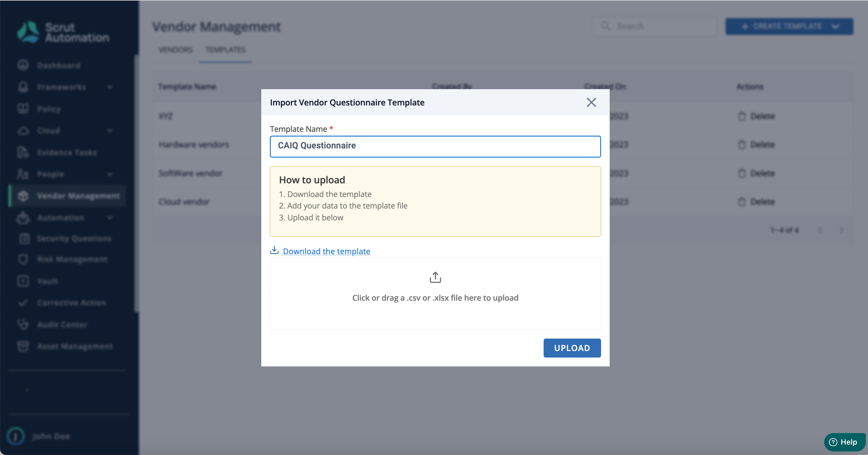The width and height of the screenshot is (868, 455).
Task: Expand the Automation submenu chevron
Action: point(110,218)
